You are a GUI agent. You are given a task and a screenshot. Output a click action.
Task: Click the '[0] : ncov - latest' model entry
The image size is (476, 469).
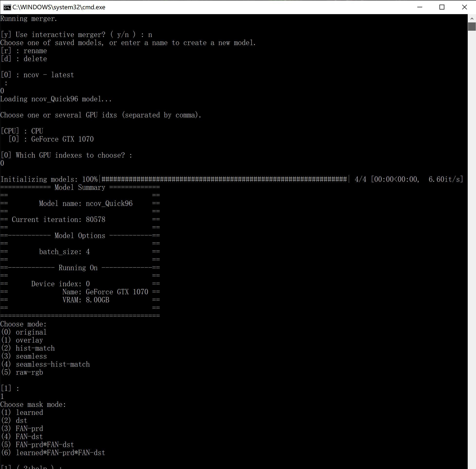[37, 75]
